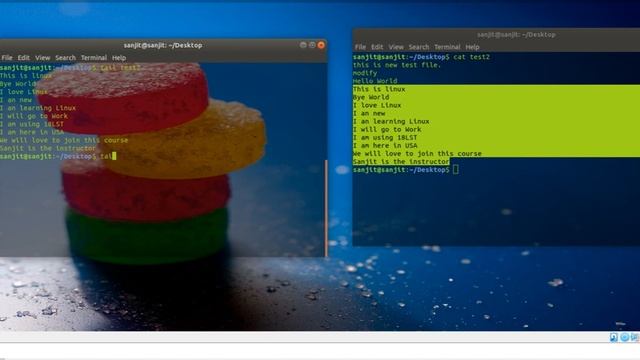Click the left terminal title bar text

coord(163,45)
